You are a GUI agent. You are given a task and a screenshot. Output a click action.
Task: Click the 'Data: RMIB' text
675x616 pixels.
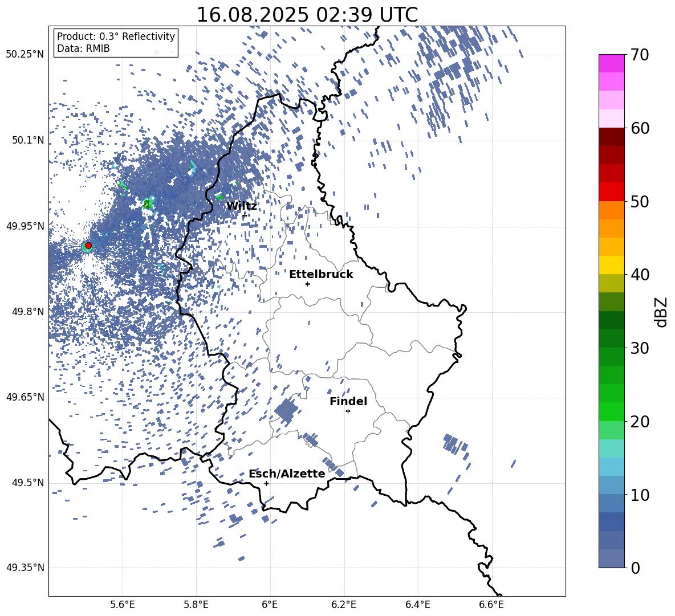(x=83, y=48)
